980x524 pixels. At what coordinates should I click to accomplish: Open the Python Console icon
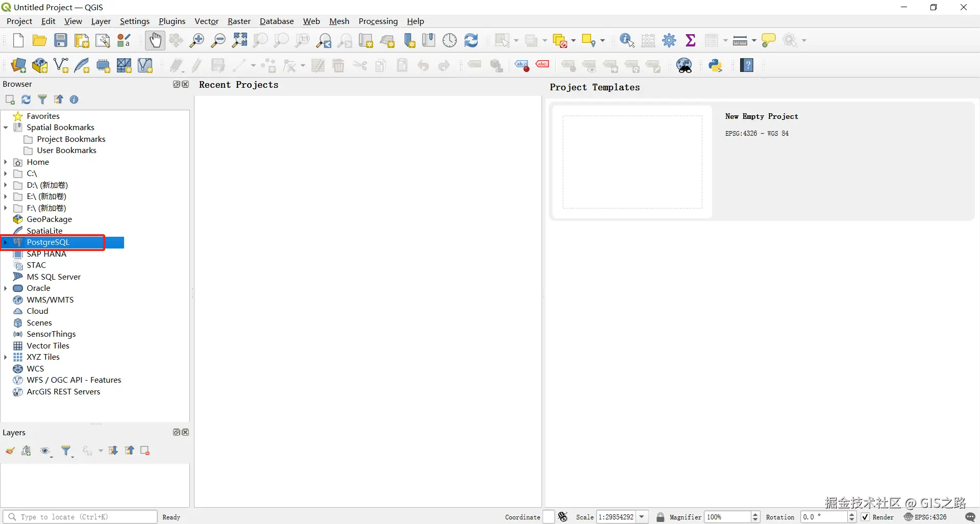click(x=715, y=65)
